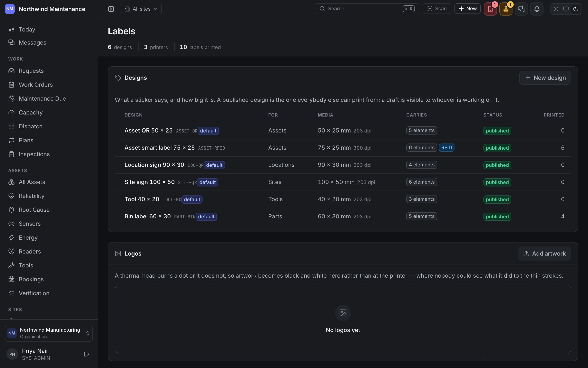Open the notifications bell
Viewport: 588px width, 368px height.
click(x=537, y=9)
